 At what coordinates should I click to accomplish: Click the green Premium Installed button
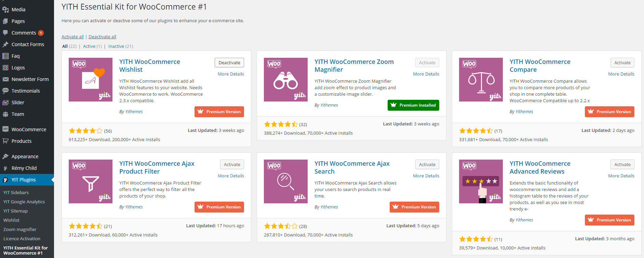[413, 105]
